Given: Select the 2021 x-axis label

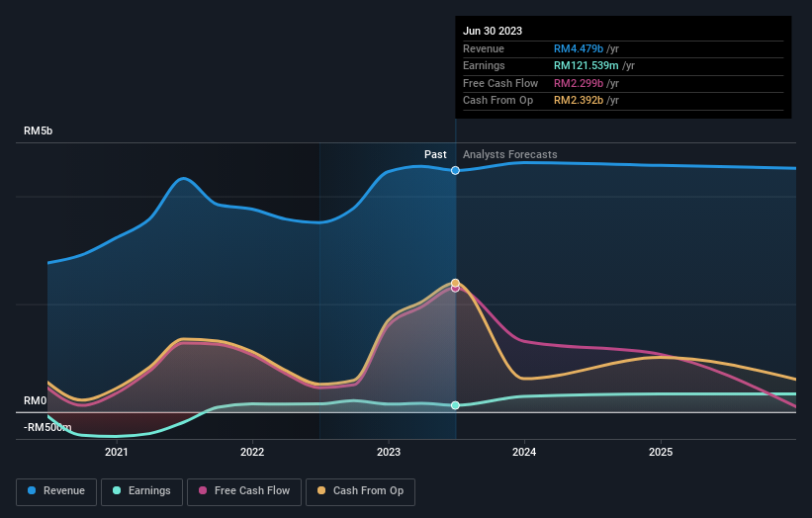Looking at the screenshot, I should pos(116,452).
